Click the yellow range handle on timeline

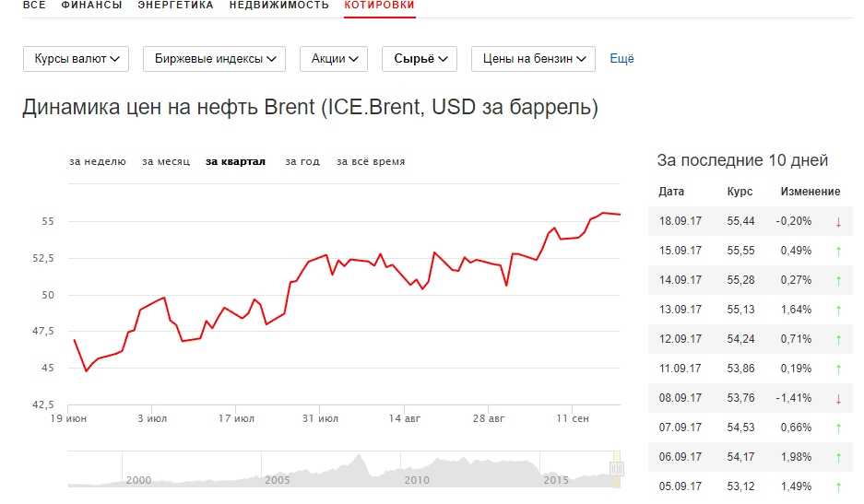(x=617, y=469)
